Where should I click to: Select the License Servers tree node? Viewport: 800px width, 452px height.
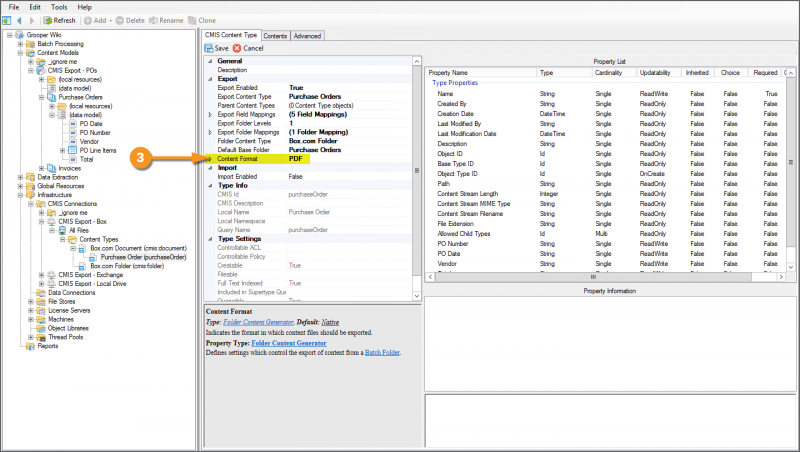click(69, 310)
